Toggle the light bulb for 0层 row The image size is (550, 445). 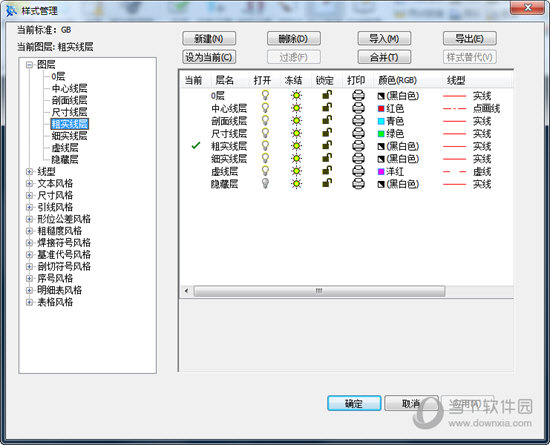point(266,95)
